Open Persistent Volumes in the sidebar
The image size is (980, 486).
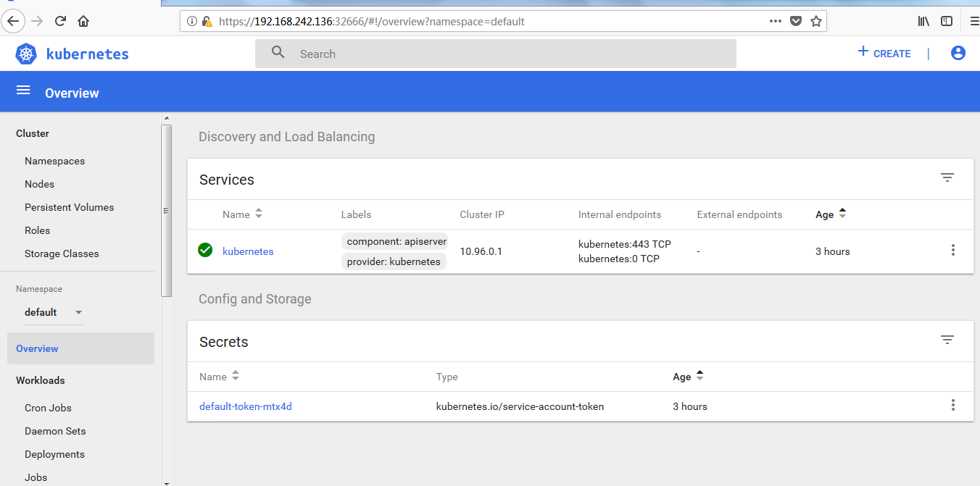pyautogui.click(x=70, y=207)
